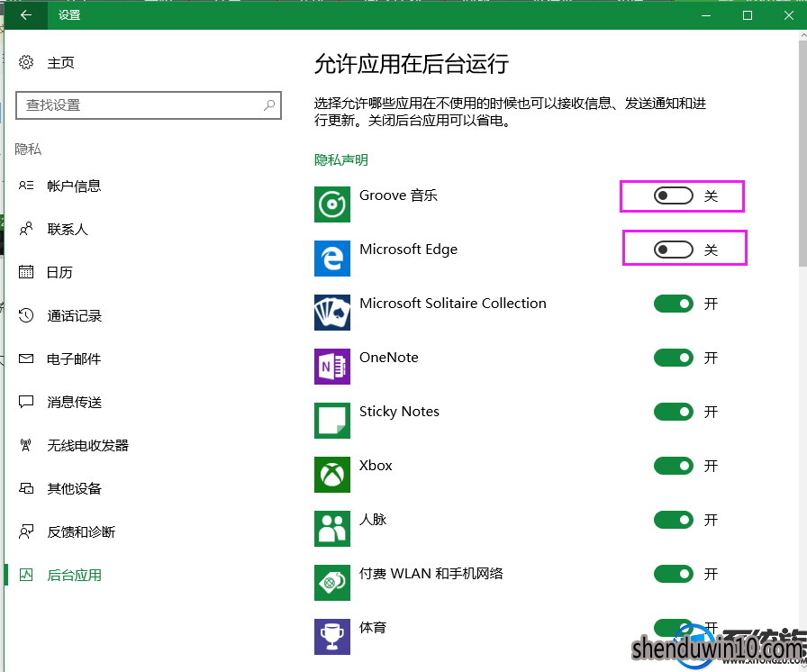
Task: Click the 电子邮件 envelope icon
Action: pos(26,359)
